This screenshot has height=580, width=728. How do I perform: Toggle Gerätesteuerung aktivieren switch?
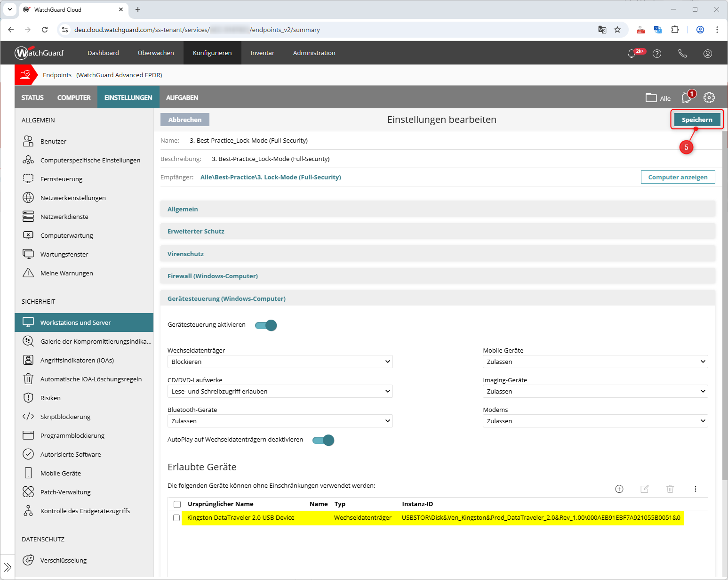[266, 325]
